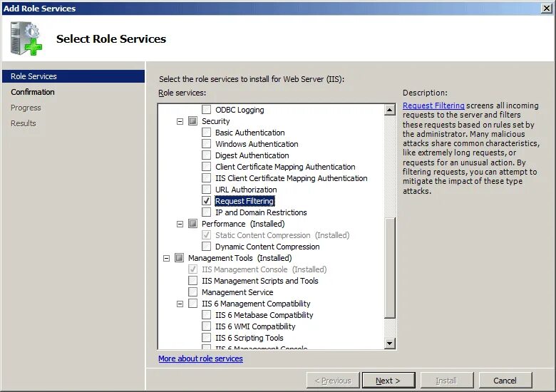Cancel the Add Role Services wizard
Viewport: 556px width, 392px height.
[x=505, y=381]
